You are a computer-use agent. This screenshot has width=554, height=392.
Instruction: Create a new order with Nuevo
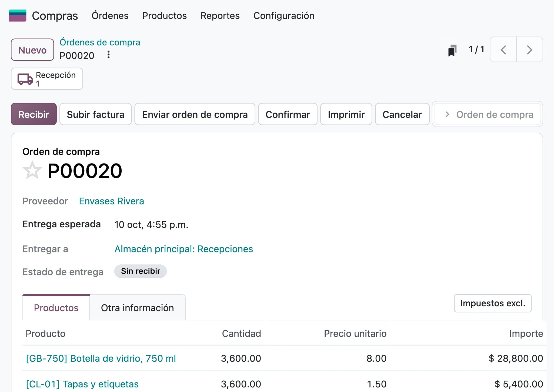coord(32,50)
